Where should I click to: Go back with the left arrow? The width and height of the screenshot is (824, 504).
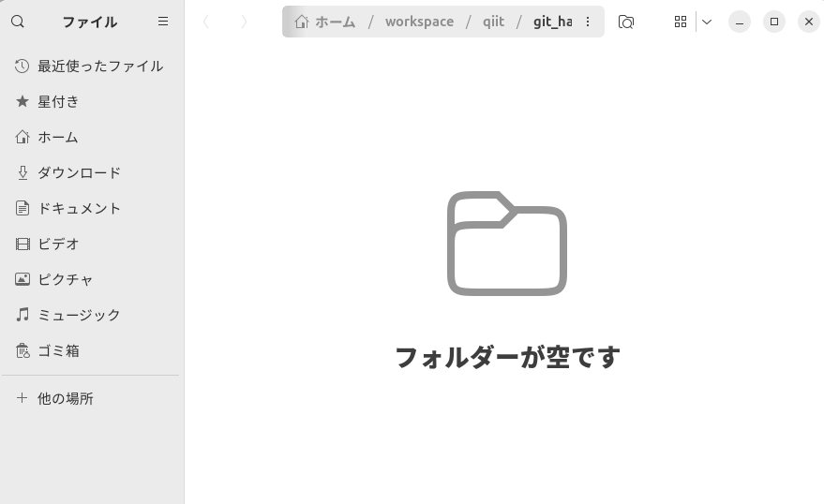pyautogui.click(x=206, y=22)
